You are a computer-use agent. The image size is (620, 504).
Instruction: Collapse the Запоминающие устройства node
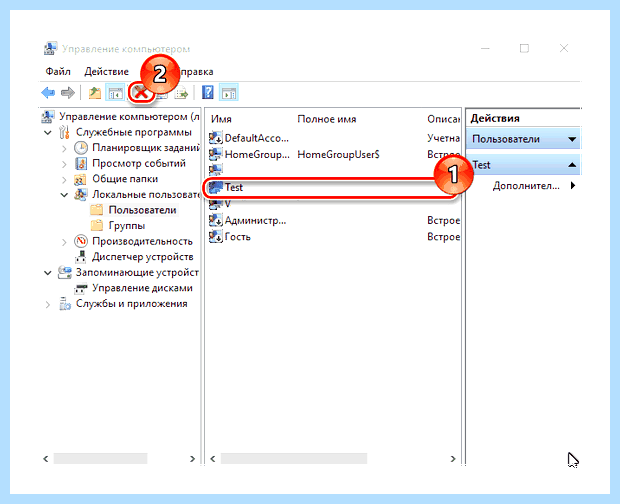click(48, 273)
